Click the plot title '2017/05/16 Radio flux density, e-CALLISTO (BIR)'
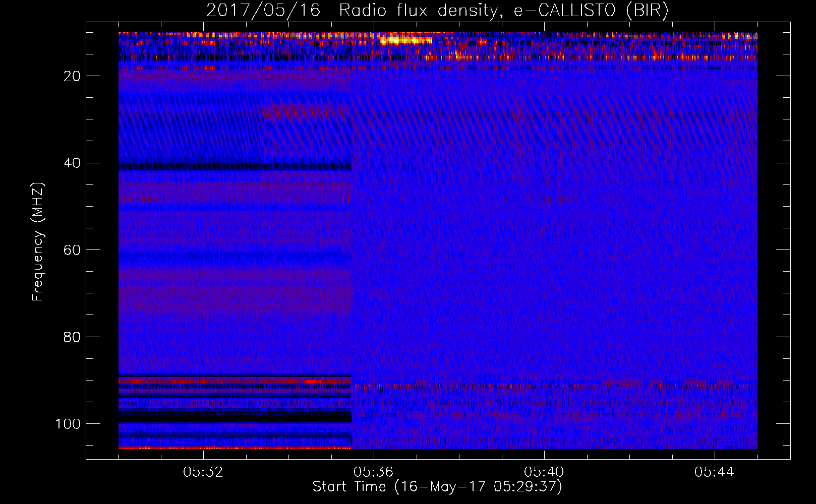The image size is (816, 504). (437, 11)
